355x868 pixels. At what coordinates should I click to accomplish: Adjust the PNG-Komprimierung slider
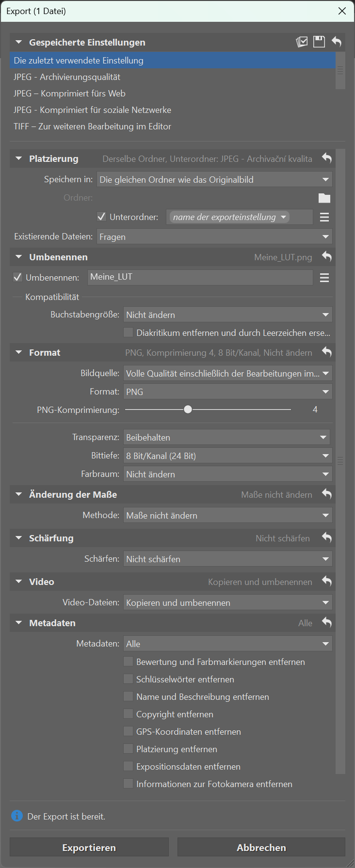coord(188,409)
